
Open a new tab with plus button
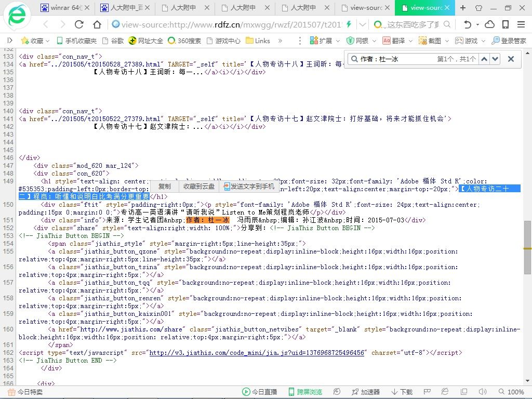click(x=463, y=7)
